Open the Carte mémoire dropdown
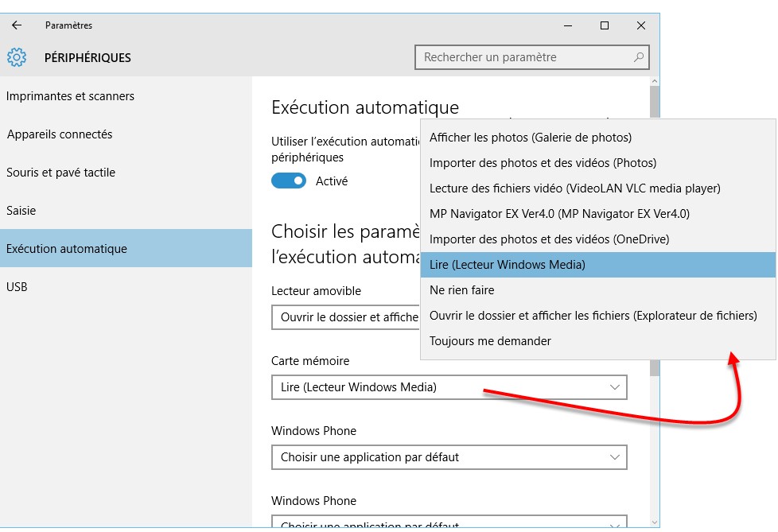This screenshot has width=778, height=532. (449, 387)
